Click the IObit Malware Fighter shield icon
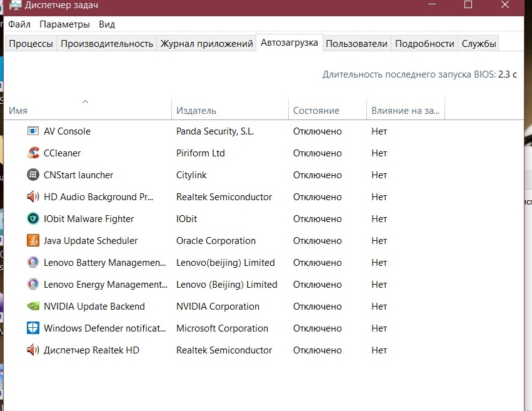 point(33,218)
